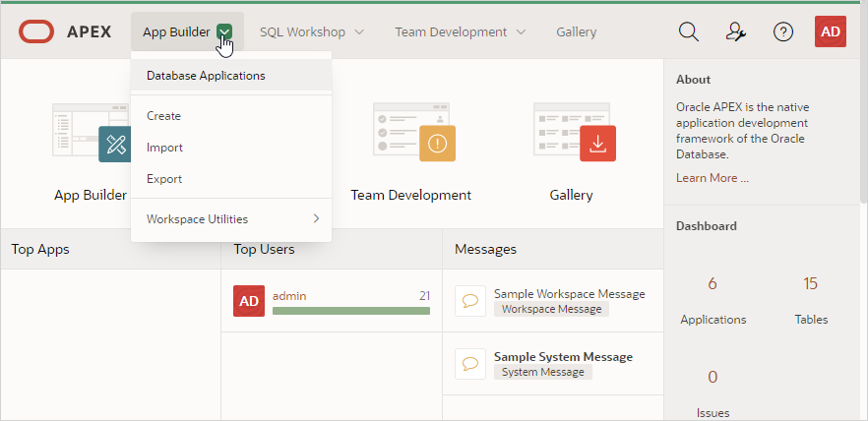Open the Sample Workspace Message title
This screenshot has height=421, width=868.
coord(570,294)
